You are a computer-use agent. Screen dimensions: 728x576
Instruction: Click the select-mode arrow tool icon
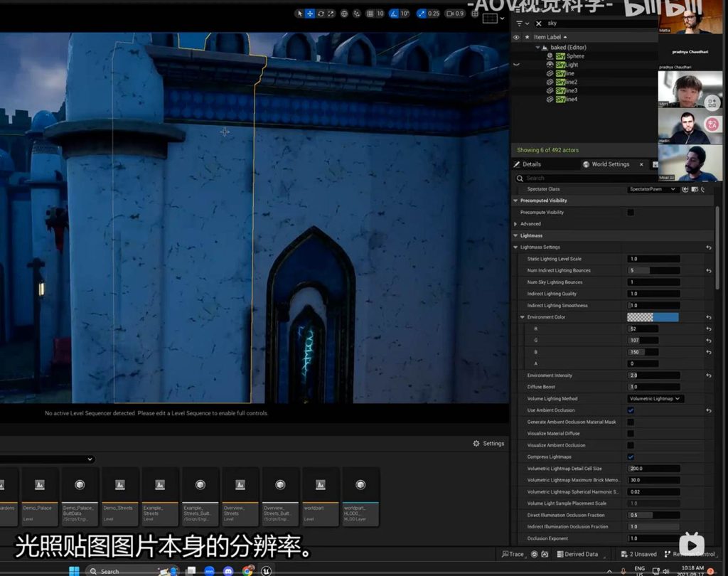tap(299, 14)
